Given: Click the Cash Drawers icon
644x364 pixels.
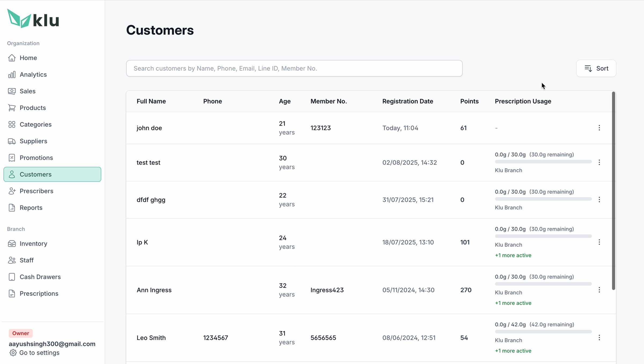Looking at the screenshot, I should (x=12, y=277).
